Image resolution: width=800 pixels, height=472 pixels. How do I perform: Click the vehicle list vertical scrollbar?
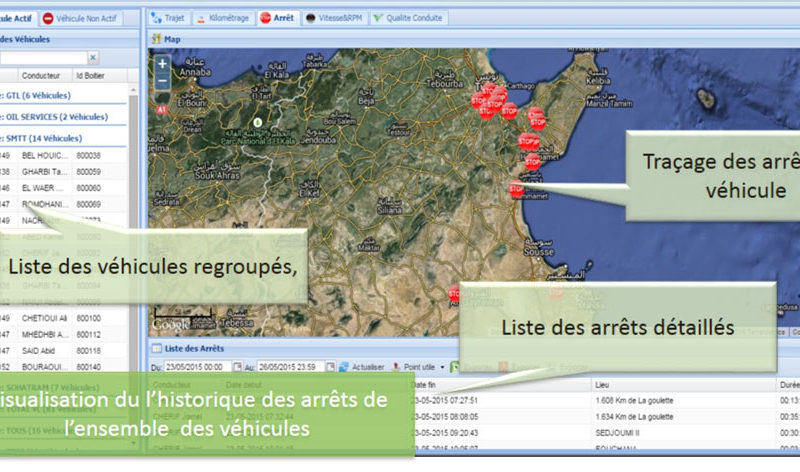133,250
